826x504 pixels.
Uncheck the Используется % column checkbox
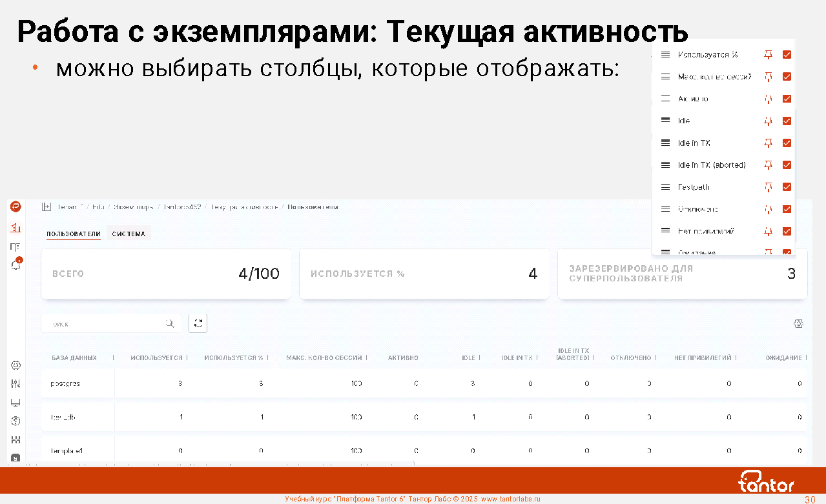point(787,55)
